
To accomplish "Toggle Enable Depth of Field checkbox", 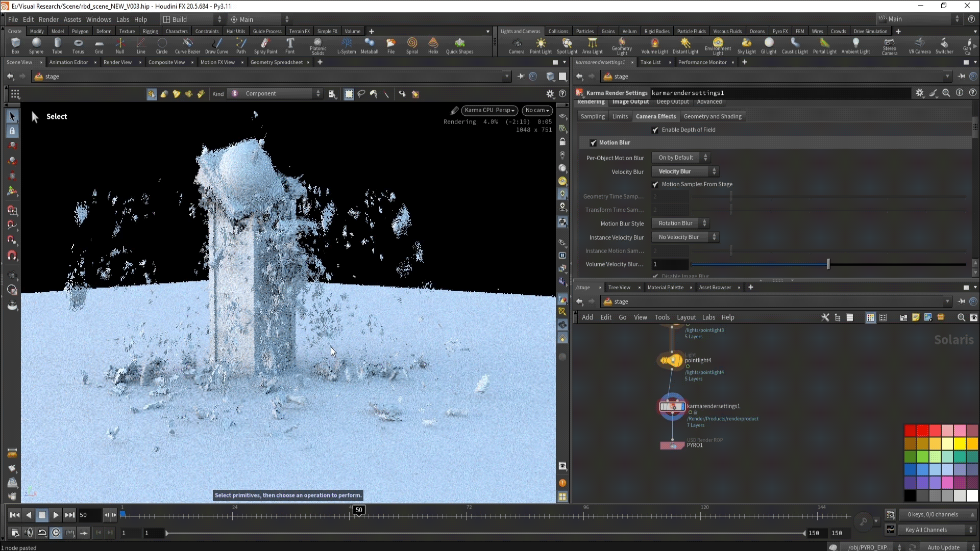I will click(655, 130).
